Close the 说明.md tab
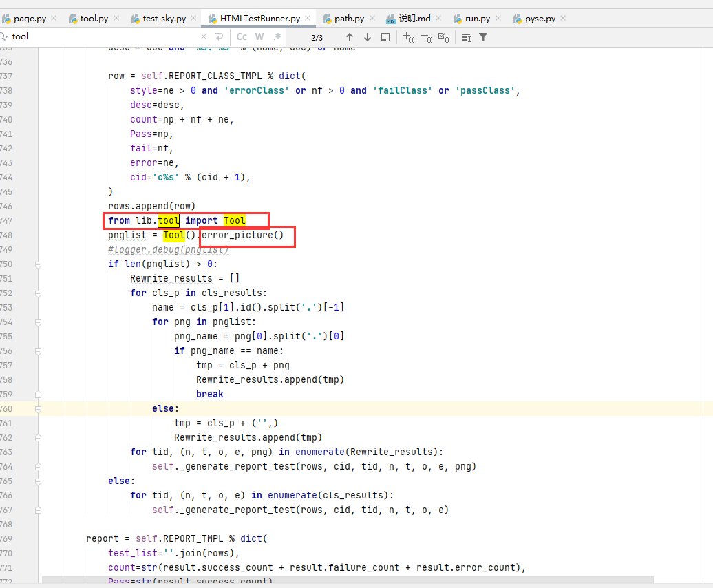713x588 pixels. click(438, 18)
